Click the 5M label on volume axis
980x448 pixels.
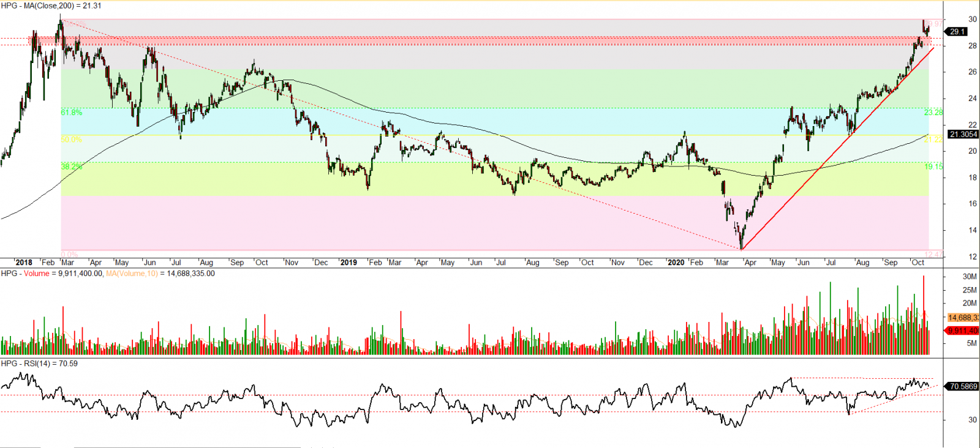[x=972, y=343]
